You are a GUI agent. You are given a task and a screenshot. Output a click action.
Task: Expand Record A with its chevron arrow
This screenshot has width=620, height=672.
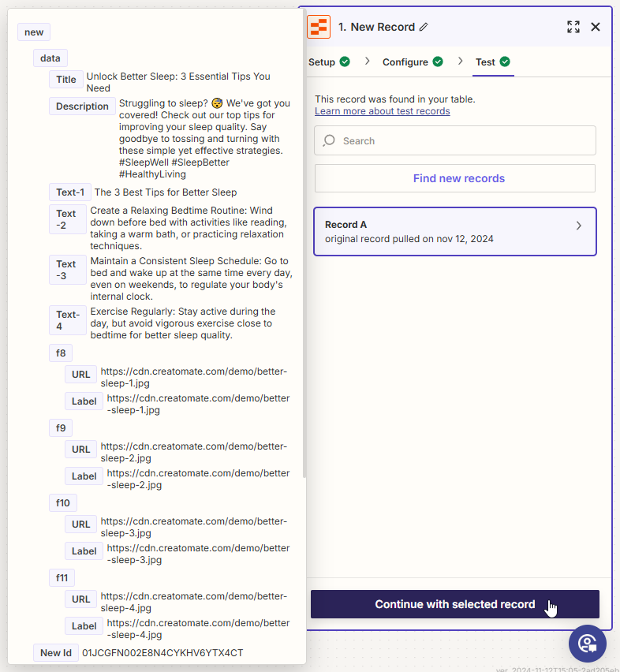click(x=579, y=226)
